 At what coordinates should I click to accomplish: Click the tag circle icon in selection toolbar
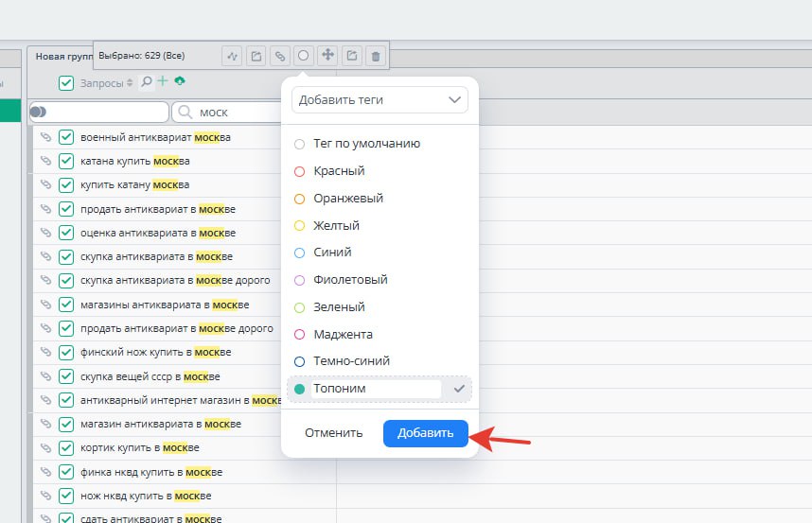304,56
